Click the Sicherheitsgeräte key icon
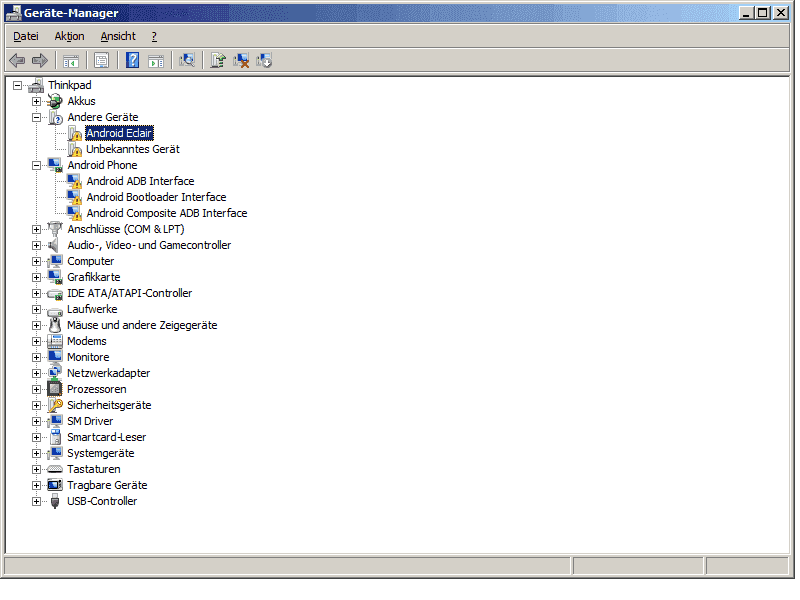Image resolution: width=800 pixels, height=600 pixels. 55,405
